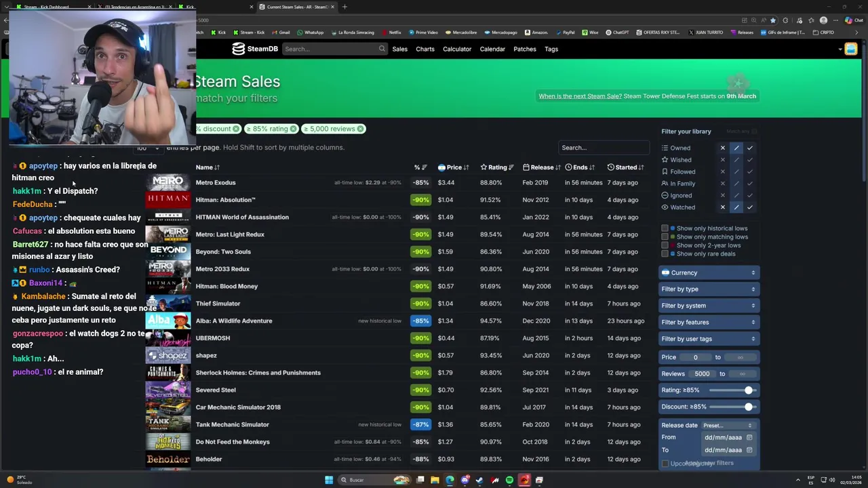Open the Hitman: Absolution game link
The width and height of the screenshot is (868, 488).
point(225,200)
